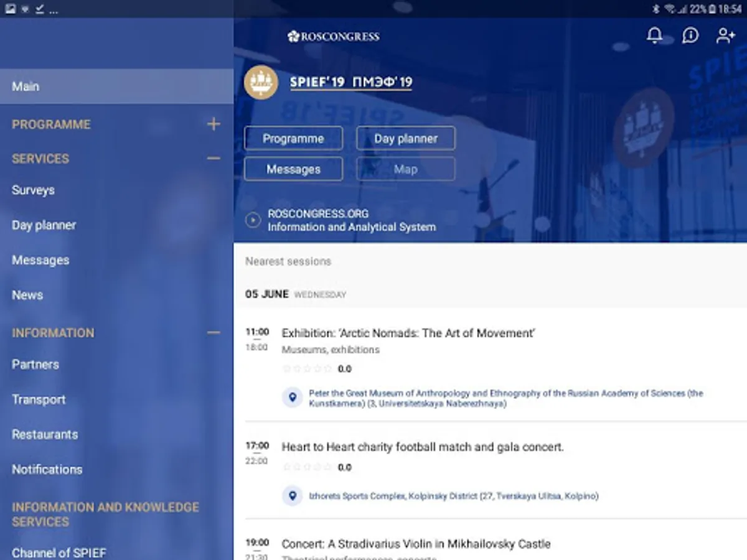
Task: Tap the Nearest sessions label
Action: 288,261
